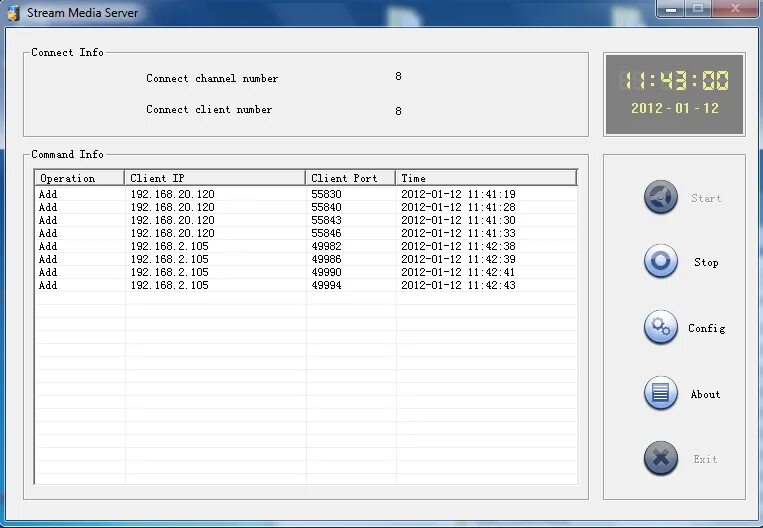This screenshot has width=763, height=528.
Task: Click the Add entry in the 11:42:39 row
Action: pos(48,259)
